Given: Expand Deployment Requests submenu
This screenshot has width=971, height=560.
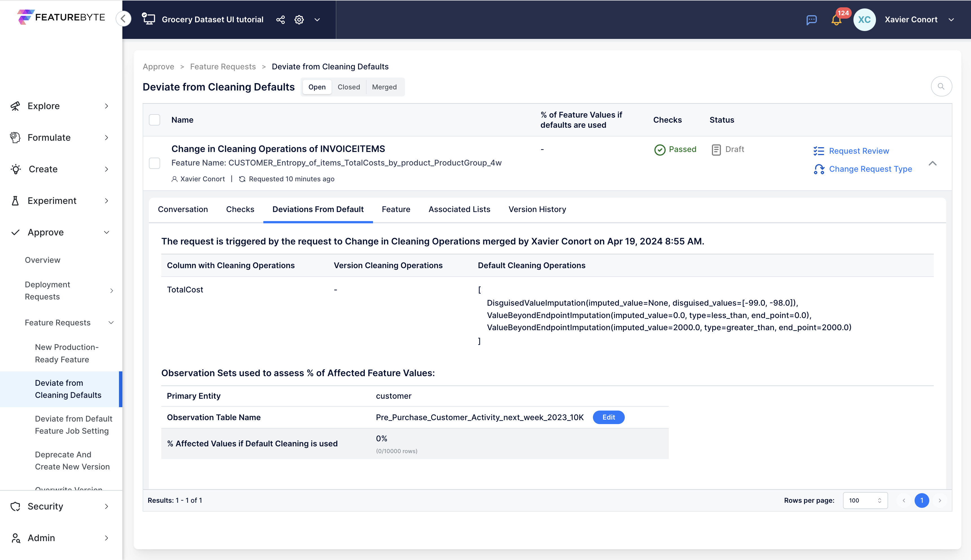Looking at the screenshot, I should 112,291.
